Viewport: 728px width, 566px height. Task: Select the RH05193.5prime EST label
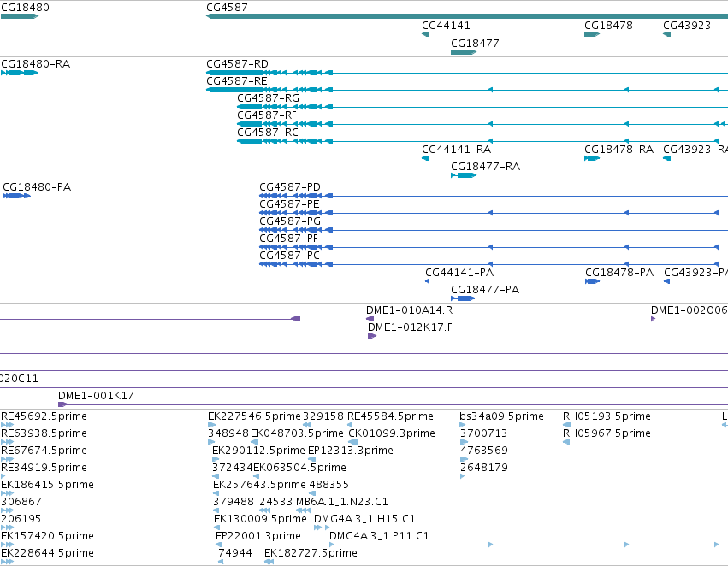point(607,416)
